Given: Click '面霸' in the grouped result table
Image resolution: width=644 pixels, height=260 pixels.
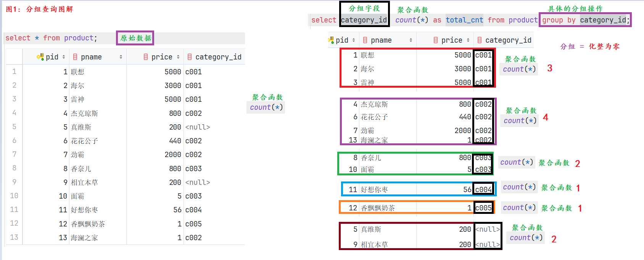Looking at the screenshot, I should (x=367, y=169).
